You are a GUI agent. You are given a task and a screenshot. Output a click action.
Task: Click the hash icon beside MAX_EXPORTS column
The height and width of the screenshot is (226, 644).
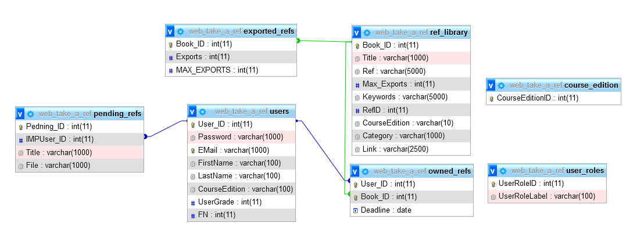(171, 71)
